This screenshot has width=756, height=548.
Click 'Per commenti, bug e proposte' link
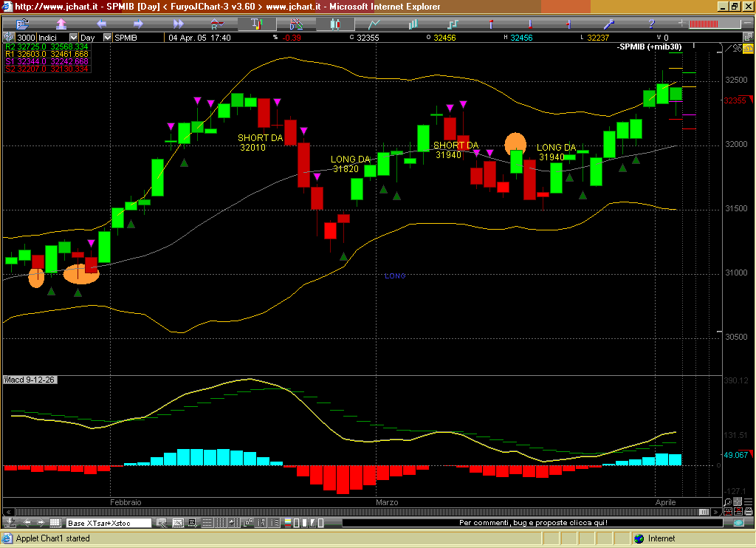pyautogui.click(x=533, y=523)
